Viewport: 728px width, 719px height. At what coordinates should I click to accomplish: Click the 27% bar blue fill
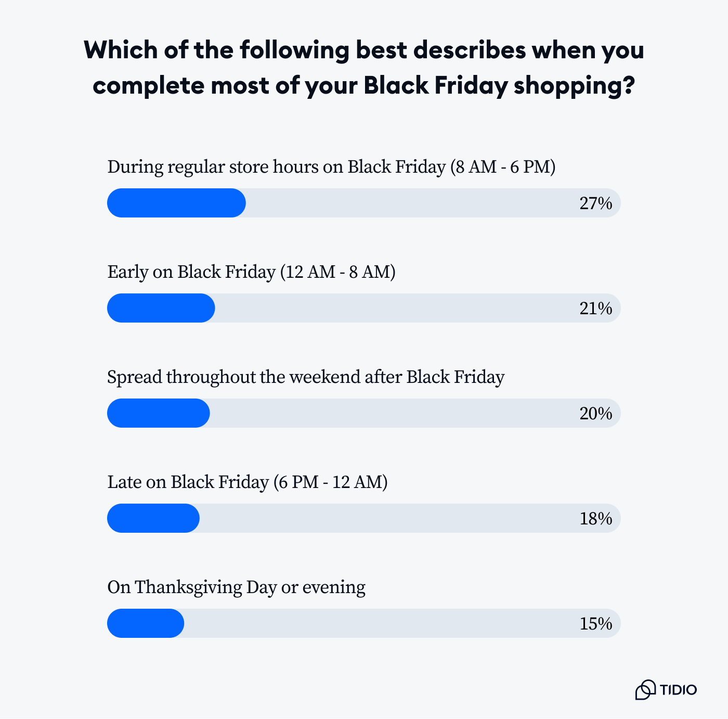pos(176,203)
